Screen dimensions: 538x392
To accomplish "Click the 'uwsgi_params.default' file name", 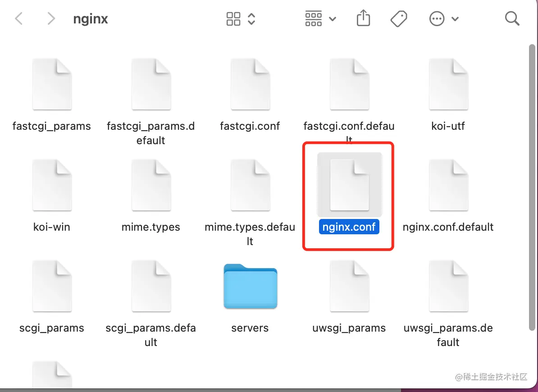I will pyautogui.click(x=448, y=335).
